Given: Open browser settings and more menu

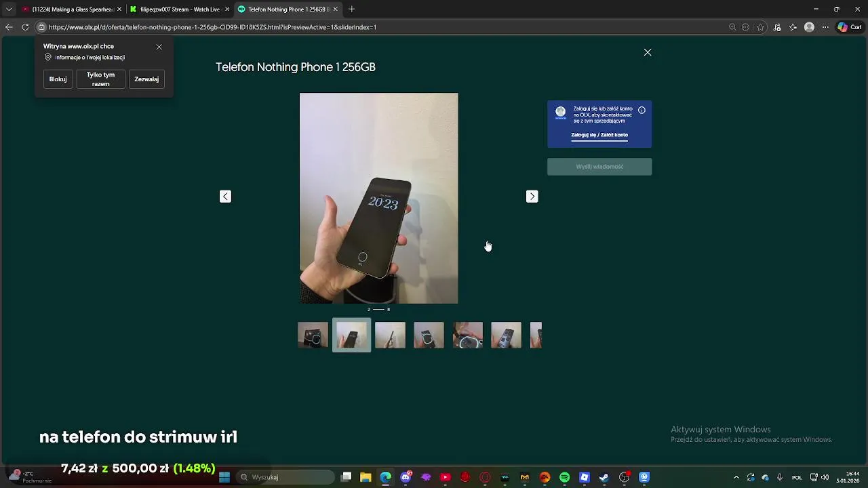Looking at the screenshot, I should [825, 27].
